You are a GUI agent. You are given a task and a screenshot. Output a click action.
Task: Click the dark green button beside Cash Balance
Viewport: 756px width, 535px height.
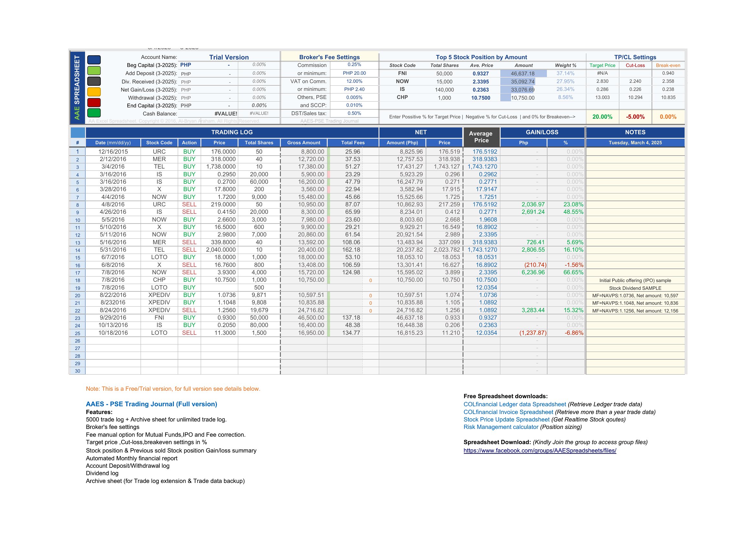pos(94,113)
